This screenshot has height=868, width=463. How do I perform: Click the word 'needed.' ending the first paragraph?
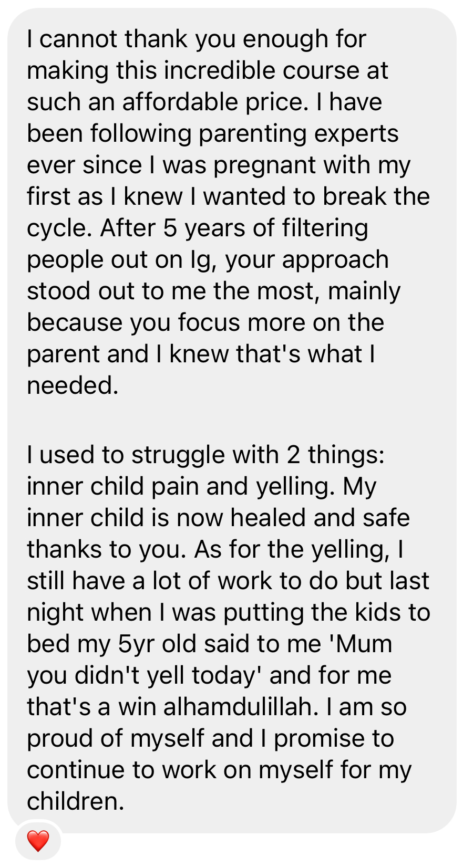click(x=73, y=386)
